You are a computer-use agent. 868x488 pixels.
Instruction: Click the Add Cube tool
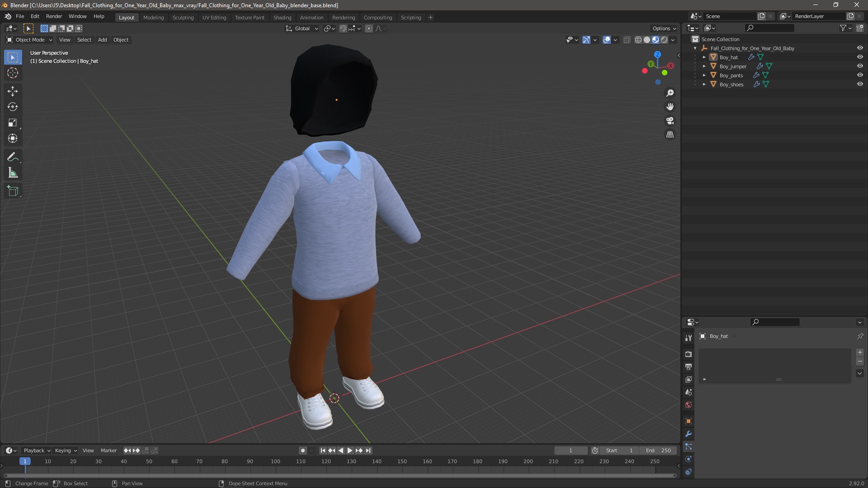(13, 191)
